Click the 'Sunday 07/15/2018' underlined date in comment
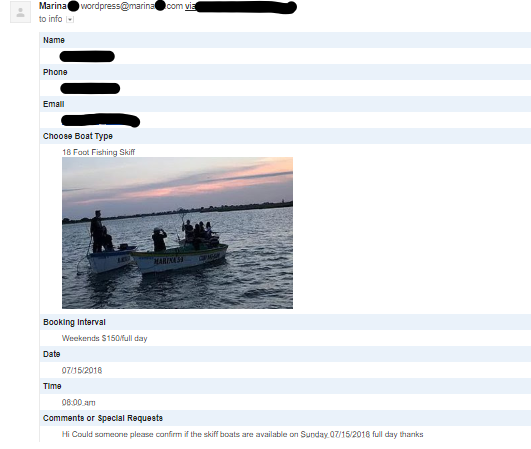 point(335,434)
